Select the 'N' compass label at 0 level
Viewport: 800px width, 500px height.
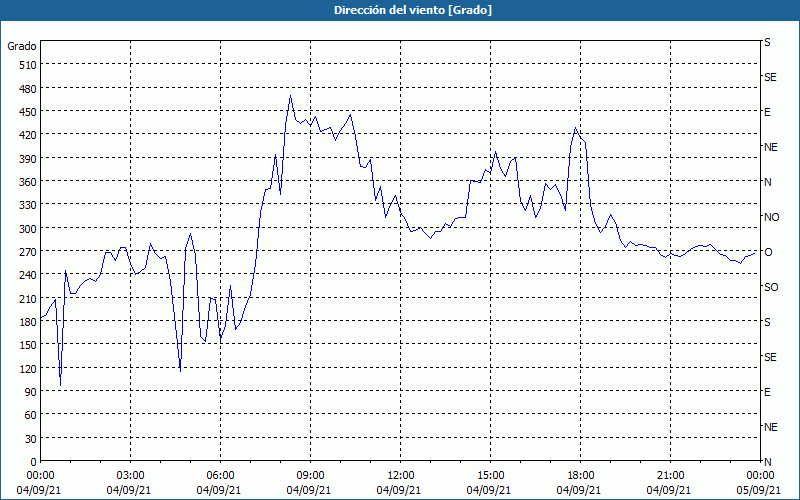click(767, 462)
